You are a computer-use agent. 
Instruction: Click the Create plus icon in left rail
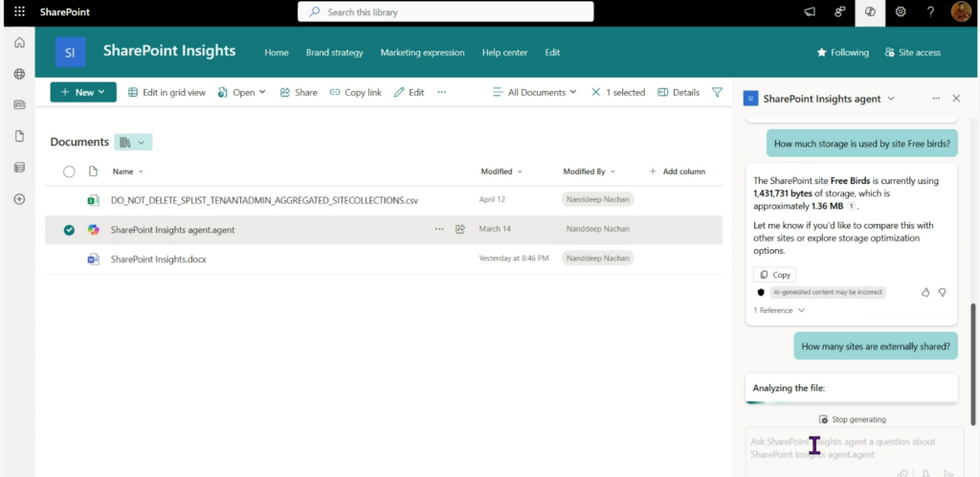pos(19,199)
